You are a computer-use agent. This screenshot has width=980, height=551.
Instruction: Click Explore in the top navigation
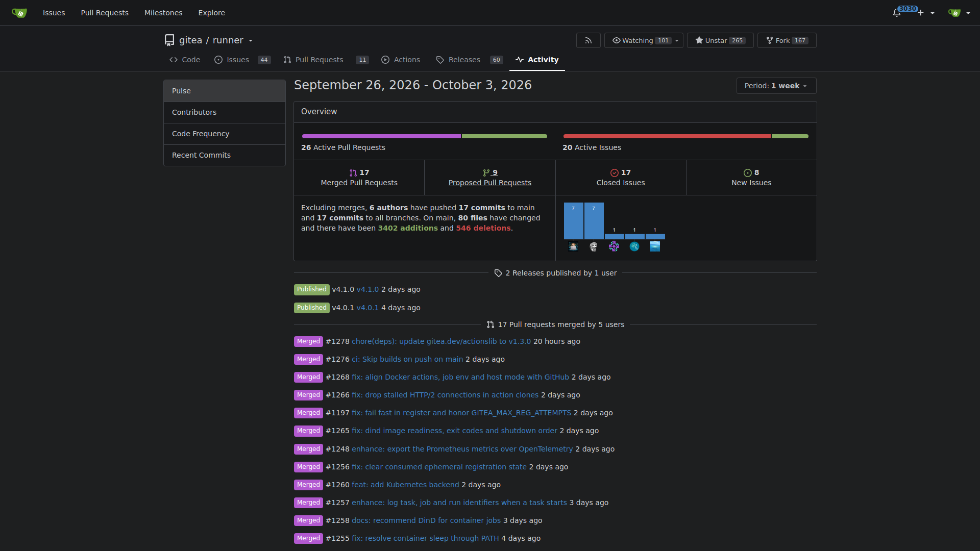pyautogui.click(x=212, y=13)
